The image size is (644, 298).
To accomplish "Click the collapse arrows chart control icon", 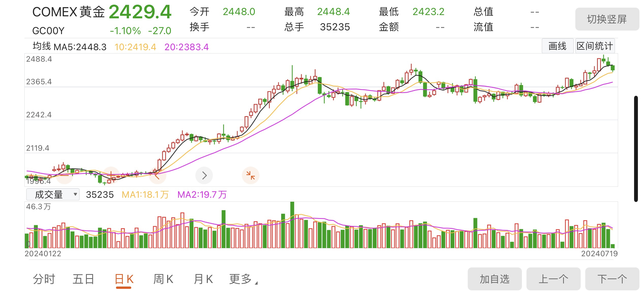I will [x=251, y=175].
